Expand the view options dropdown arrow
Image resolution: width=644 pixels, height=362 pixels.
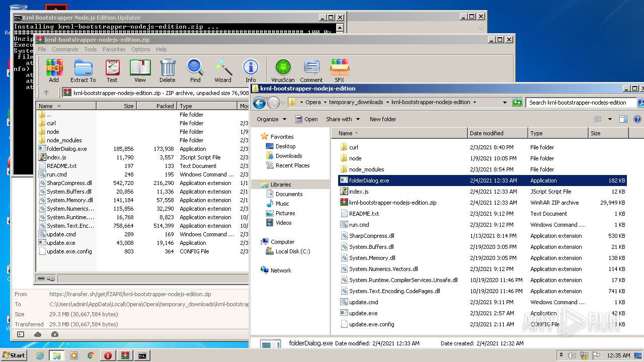[610, 119]
